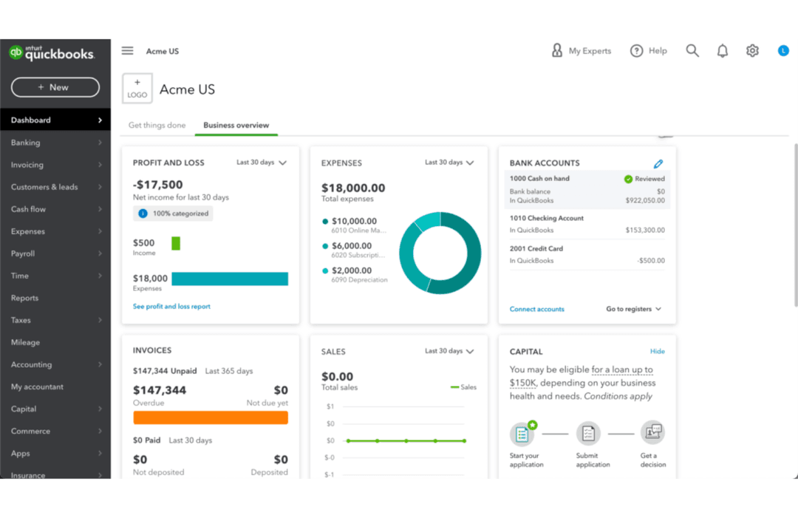The height and width of the screenshot is (532, 798).
Task: Expand Cash flow sidebar menu
Action: [55, 209]
